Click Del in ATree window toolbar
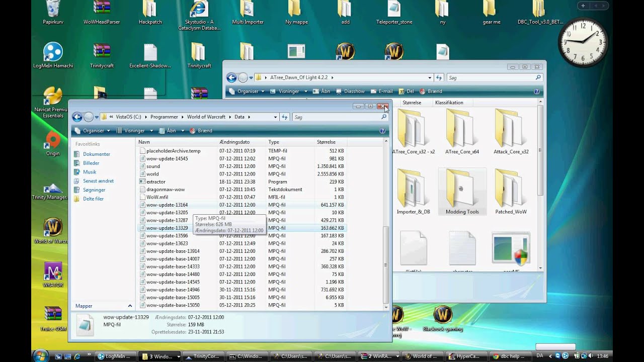This screenshot has width=644, height=362. pos(407,92)
